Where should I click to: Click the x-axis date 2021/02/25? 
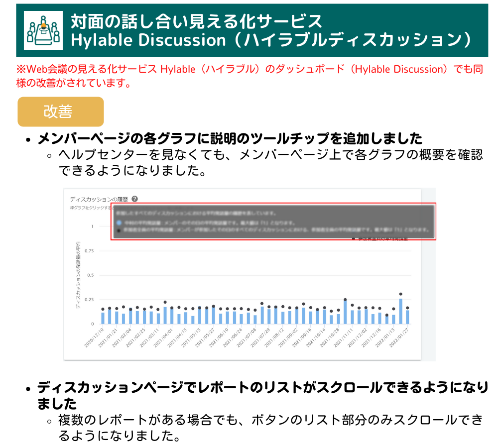pyautogui.click(x=135, y=338)
